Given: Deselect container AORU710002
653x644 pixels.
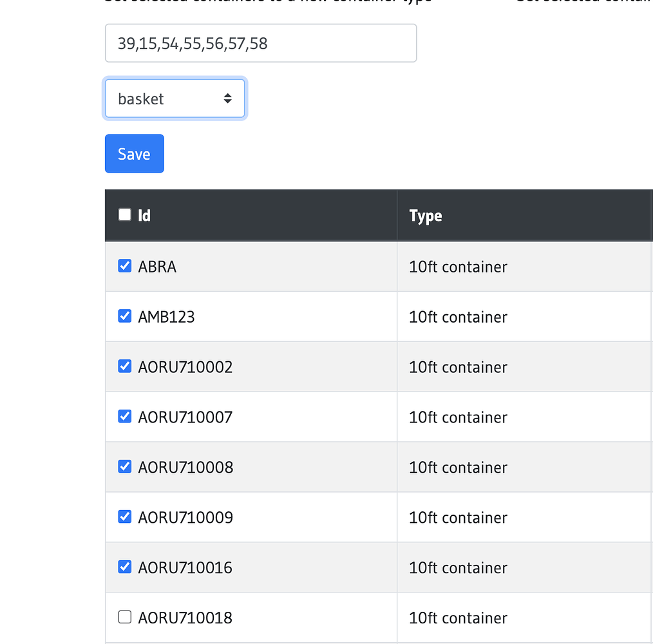Looking at the screenshot, I should pos(124,366).
